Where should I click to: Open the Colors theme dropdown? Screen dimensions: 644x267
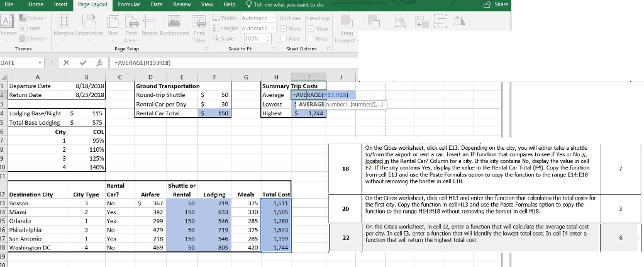point(33,18)
